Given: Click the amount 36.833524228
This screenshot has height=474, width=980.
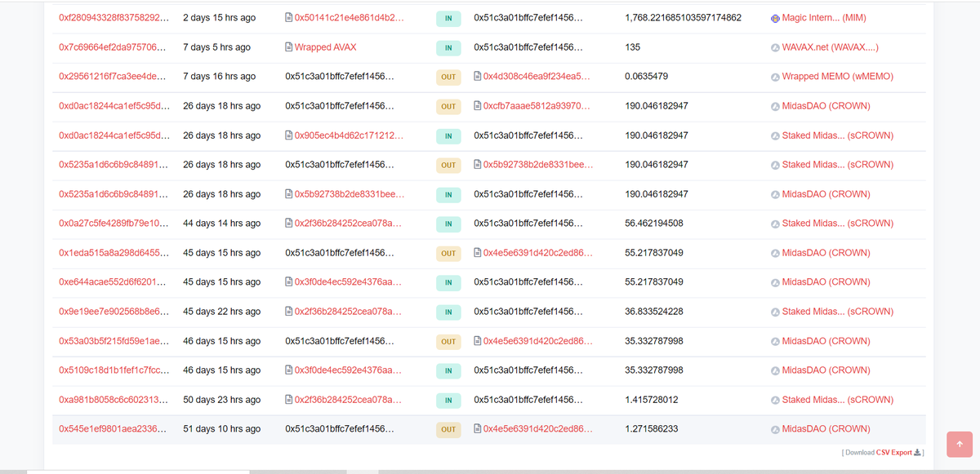Looking at the screenshot, I should (654, 312).
